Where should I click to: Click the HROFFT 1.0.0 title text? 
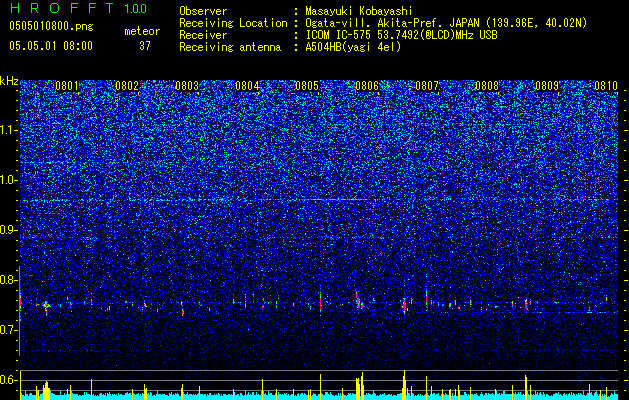point(78,8)
